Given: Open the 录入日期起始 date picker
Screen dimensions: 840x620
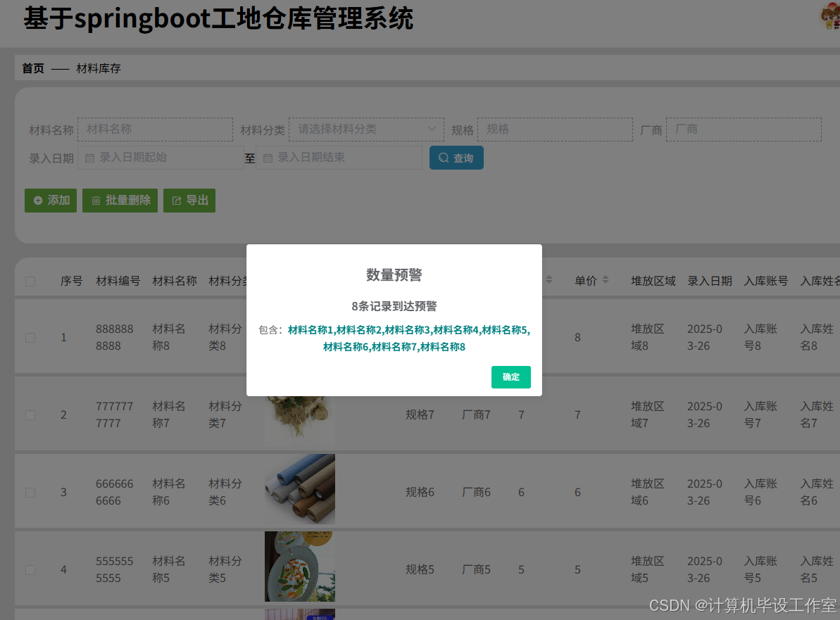Looking at the screenshot, I should [161, 158].
